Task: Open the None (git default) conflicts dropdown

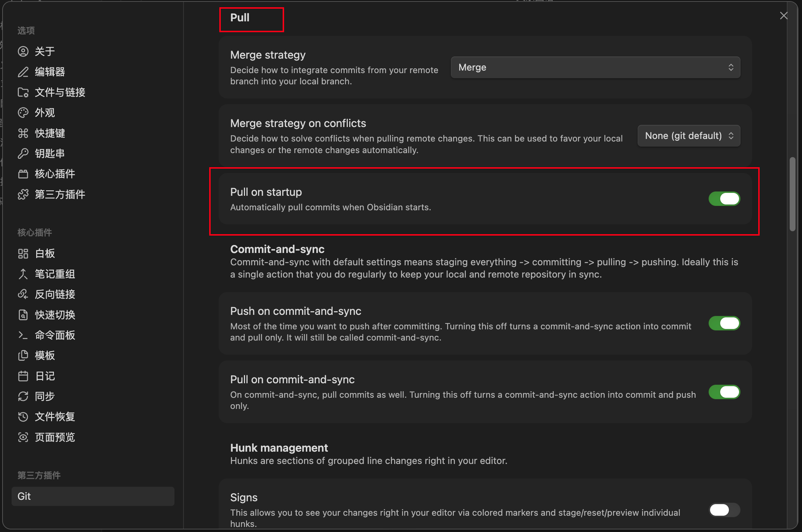Action: click(x=689, y=136)
